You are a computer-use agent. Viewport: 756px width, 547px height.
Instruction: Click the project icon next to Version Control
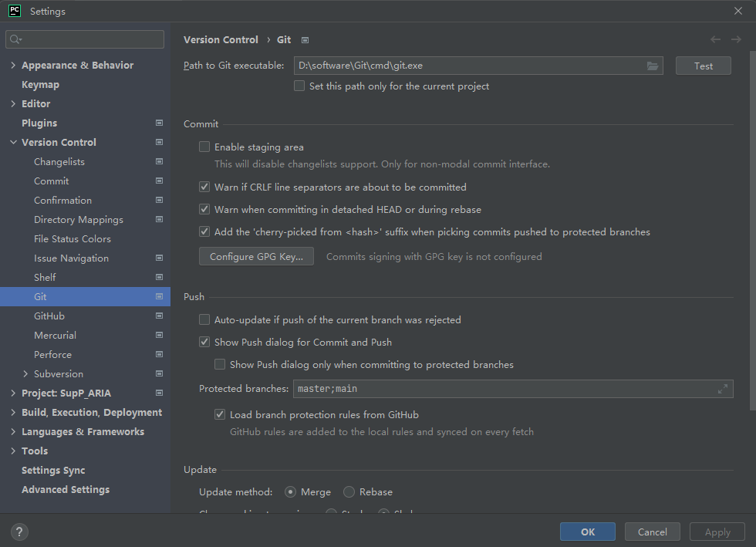coord(159,142)
